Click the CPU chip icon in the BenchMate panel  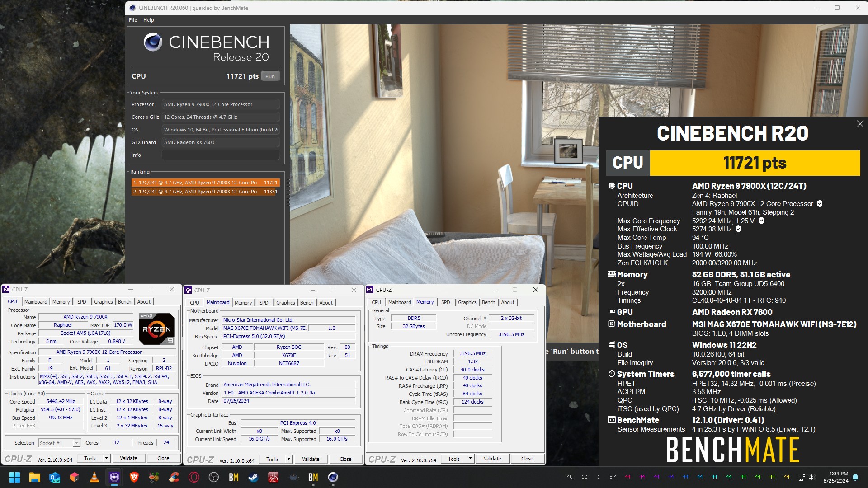612,186
